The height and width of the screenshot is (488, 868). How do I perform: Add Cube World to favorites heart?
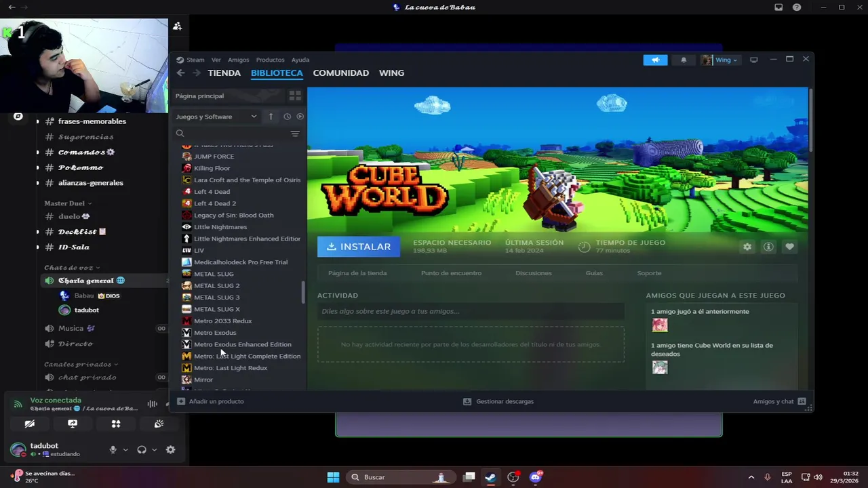pos(789,247)
